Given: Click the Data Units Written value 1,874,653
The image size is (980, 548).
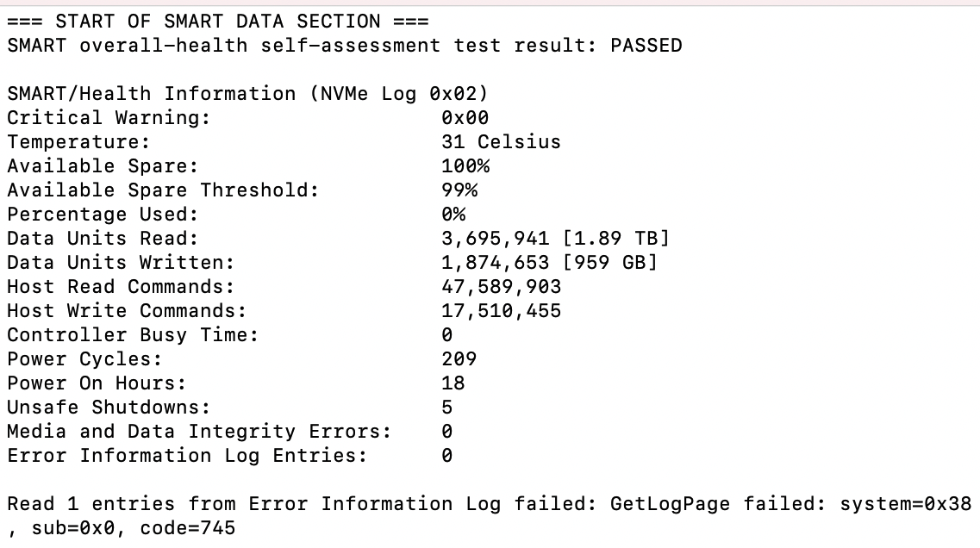Looking at the screenshot, I should click(496, 263).
